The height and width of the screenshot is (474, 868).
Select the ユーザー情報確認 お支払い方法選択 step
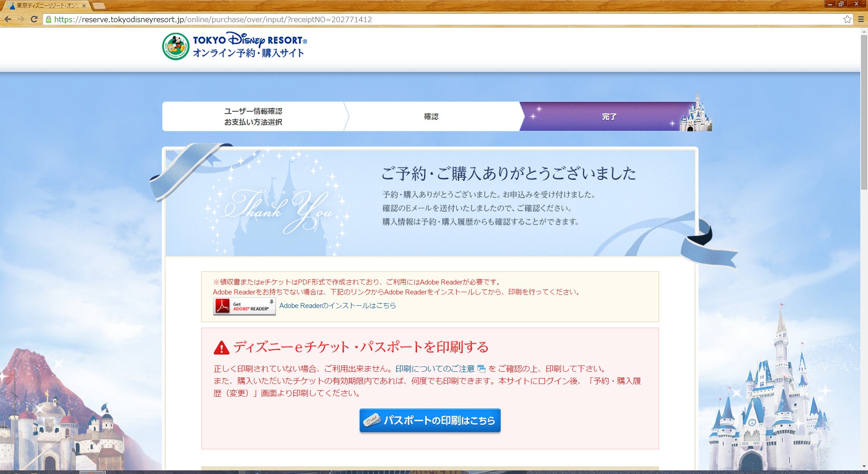[x=253, y=117]
